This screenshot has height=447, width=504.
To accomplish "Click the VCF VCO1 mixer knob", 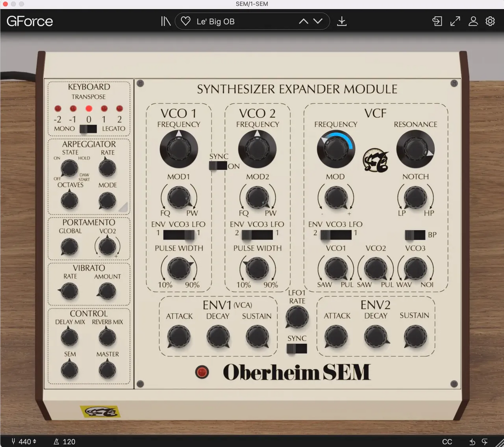I will [x=336, y=269].
